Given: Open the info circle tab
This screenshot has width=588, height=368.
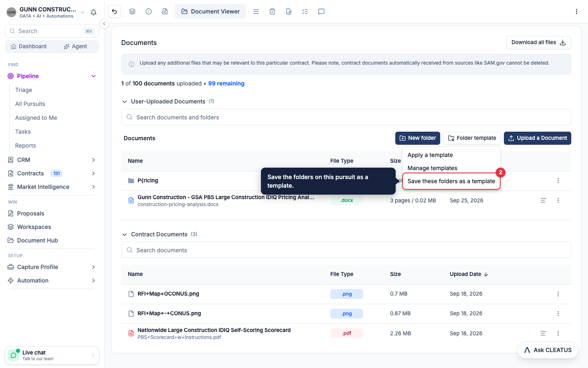Looking at the screenshot, I should point(149,11).
